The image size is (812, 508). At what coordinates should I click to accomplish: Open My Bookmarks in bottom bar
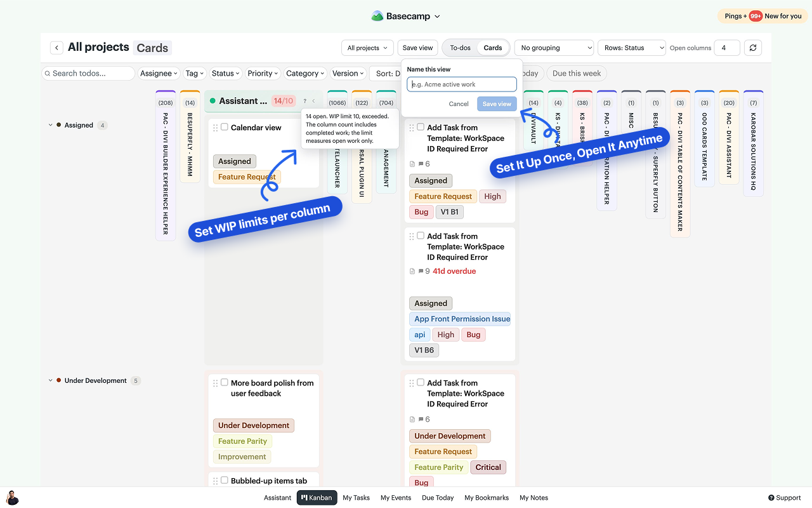pos(487,498)
